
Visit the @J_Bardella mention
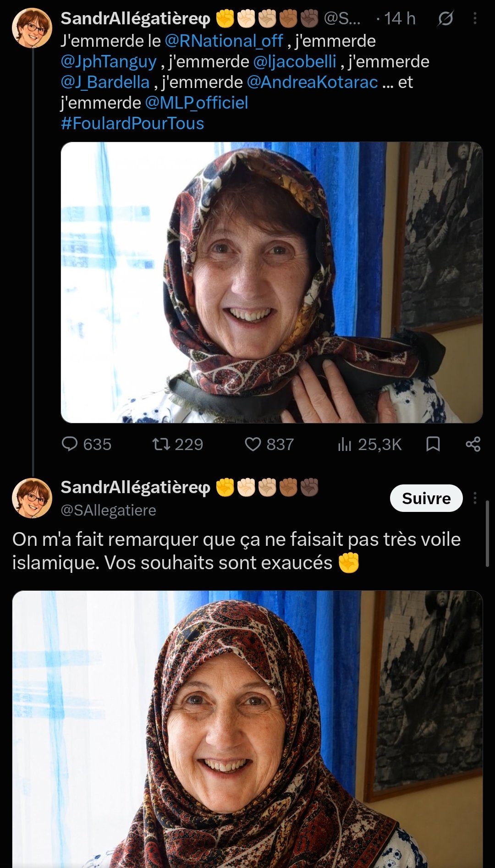105,82
